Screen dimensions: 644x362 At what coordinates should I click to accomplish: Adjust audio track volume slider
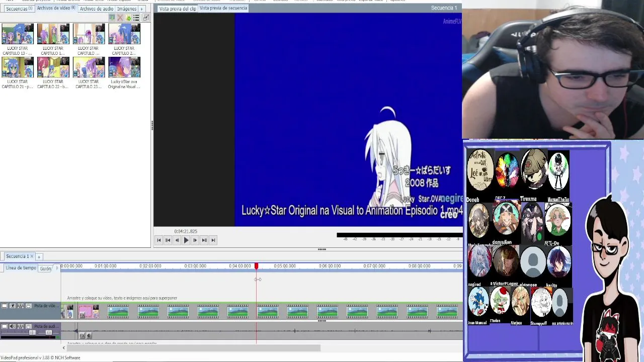pos(32,332)
